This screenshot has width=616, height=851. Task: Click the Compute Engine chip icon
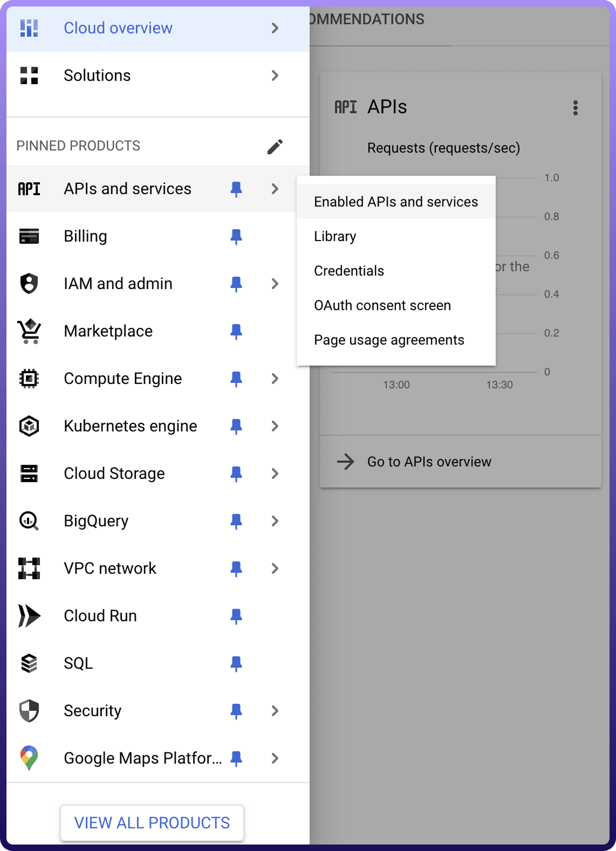coord(29,379)
